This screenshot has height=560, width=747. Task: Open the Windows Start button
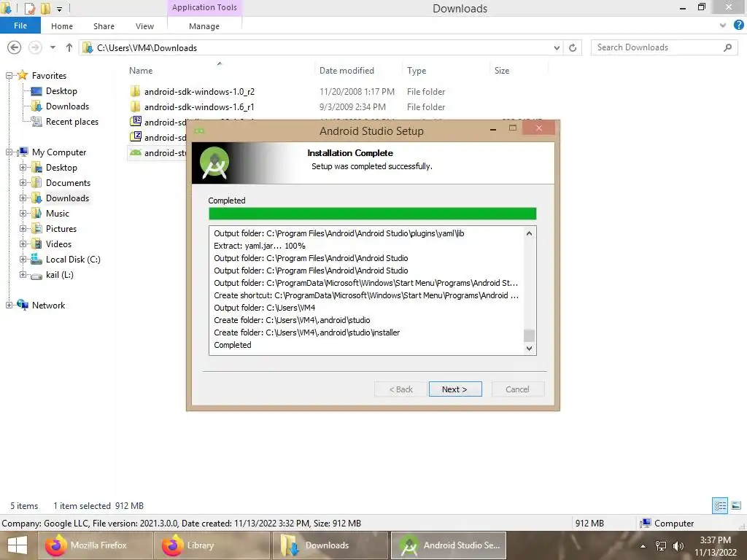18,545
